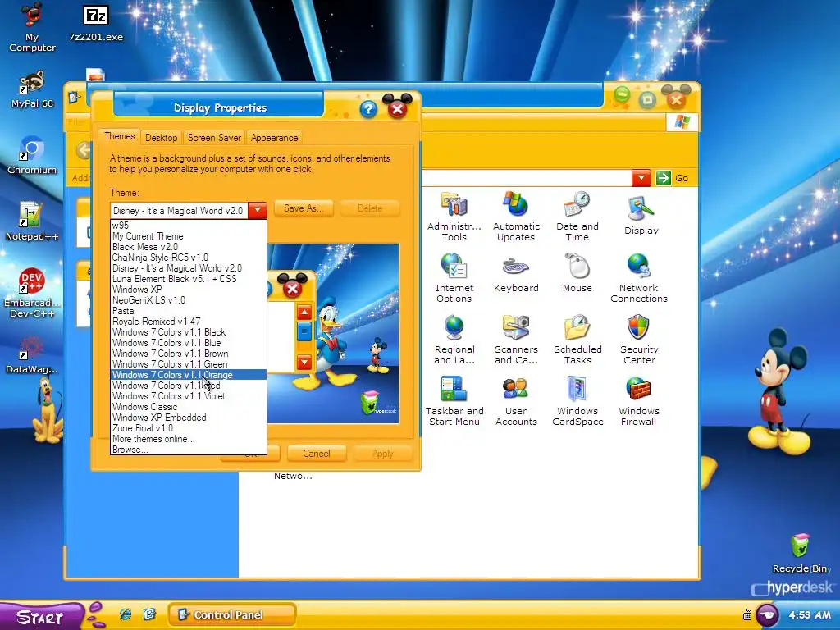Choose w95 theme from list
The width and height of the screenshot is (840, 630).
(188, 226)
